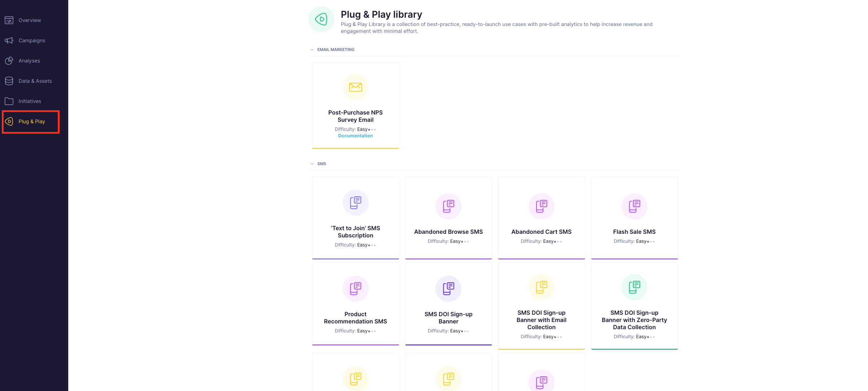Screen dimensions: 868x391
Task: Open 'Text to Join' SMS Subscription use case
Action: [355, 232]
